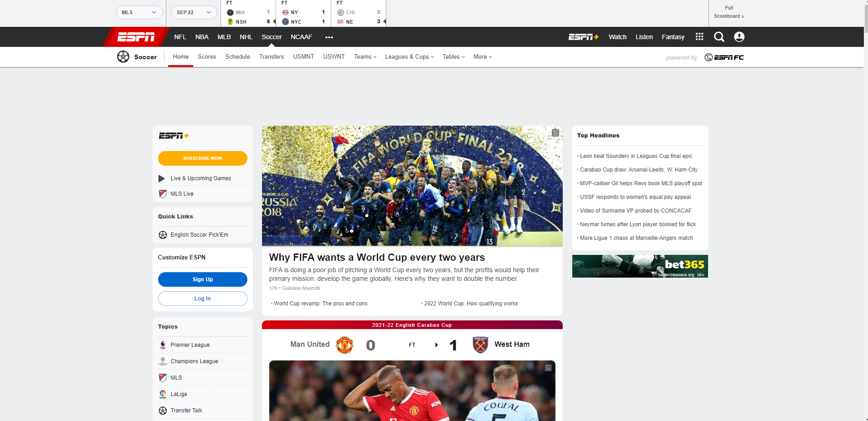Select the NFL menu item
This screenshot has height=421, width=868.
[180, 37]
